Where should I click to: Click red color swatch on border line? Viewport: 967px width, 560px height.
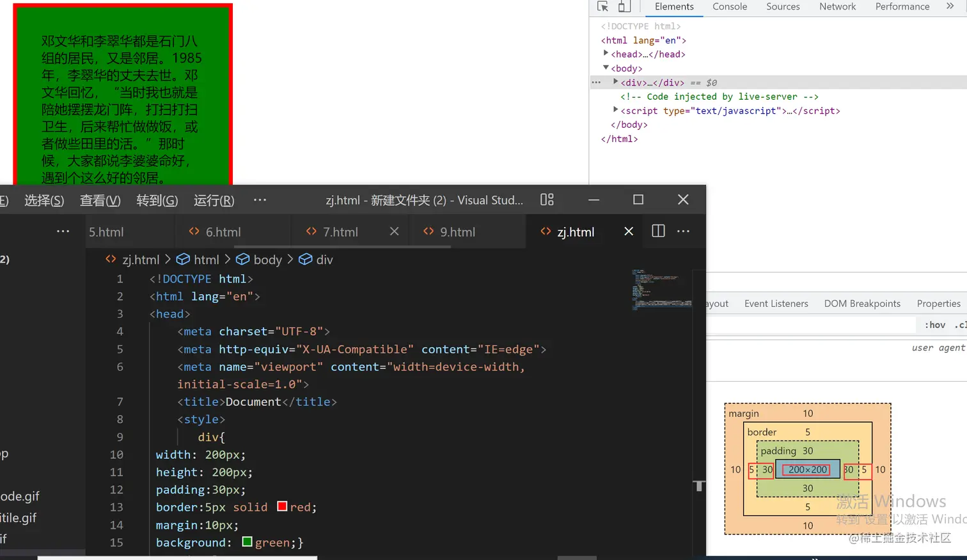pos(282,506)
